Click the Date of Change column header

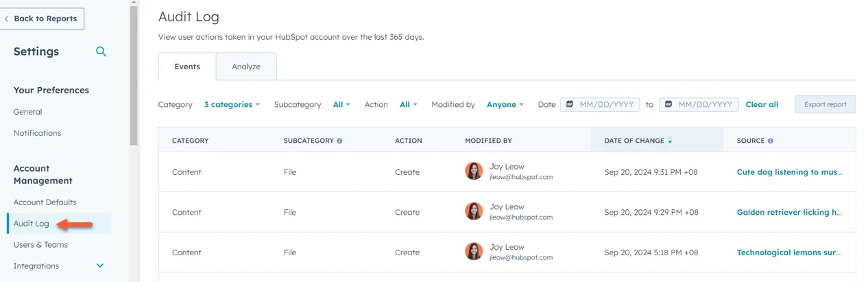657,141
